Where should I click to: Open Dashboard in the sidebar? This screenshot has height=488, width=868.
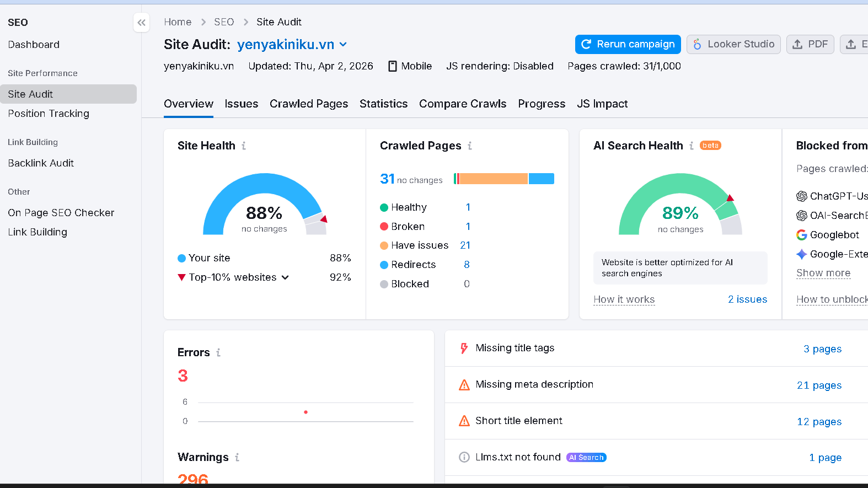click(x=34, y=45)
